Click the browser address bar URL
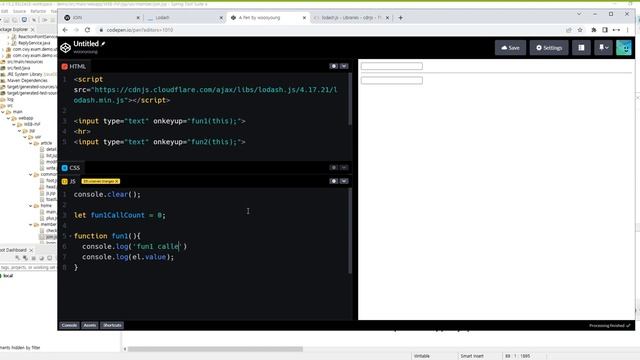Viewport: 640px width, 360px height. pos(140,30)
